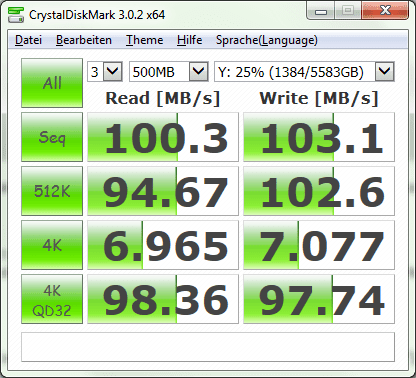Click the 512K read result 94.67
The height and width of the screenshot is (378, 416).
pyautogui.click(x=163, y=191)
